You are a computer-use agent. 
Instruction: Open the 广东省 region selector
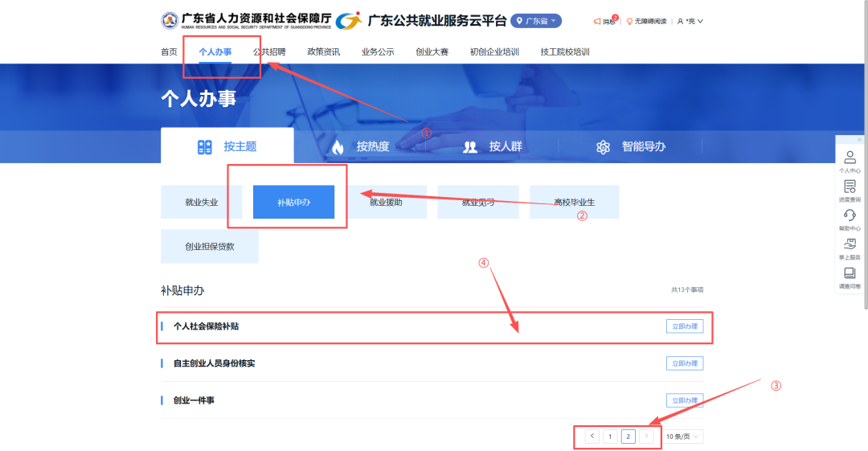536,21
